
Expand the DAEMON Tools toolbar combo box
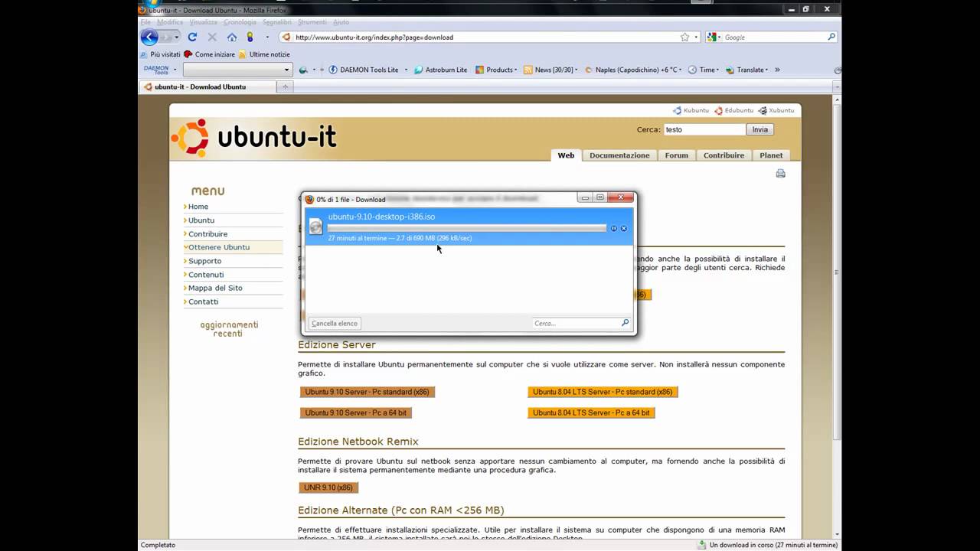287,70
